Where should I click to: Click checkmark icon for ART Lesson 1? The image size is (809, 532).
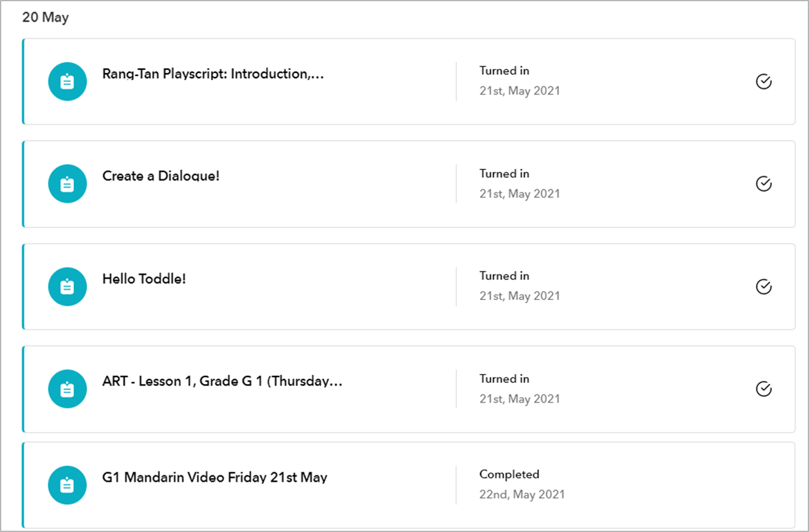pyautogui.click(x=764, y=389)
